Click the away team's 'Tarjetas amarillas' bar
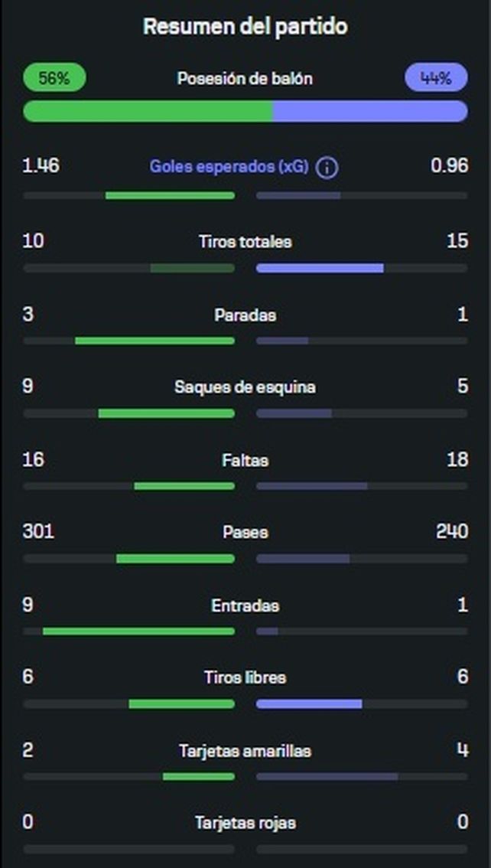This screenshot has width=491, height=868. click(359, 776)
